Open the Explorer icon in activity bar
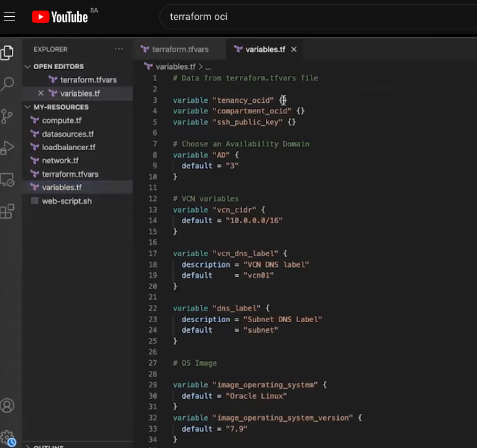The image size is (477, 448). [x=7, y=53]
